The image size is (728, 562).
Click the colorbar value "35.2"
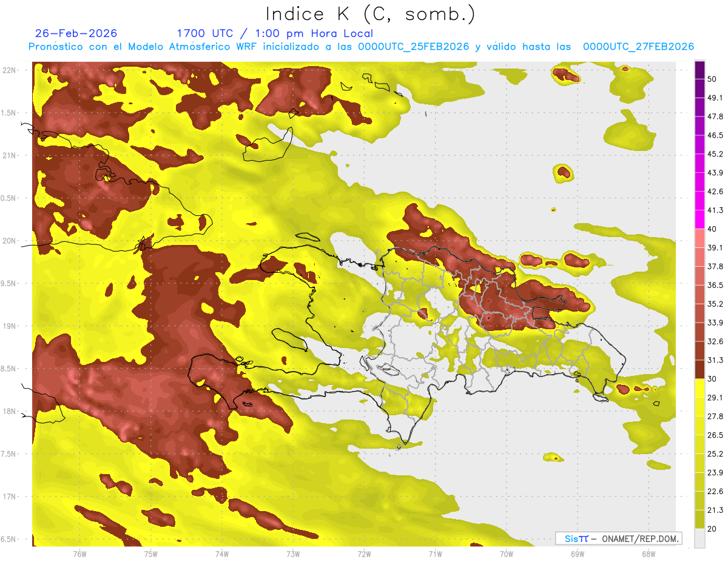pos(715,304)
